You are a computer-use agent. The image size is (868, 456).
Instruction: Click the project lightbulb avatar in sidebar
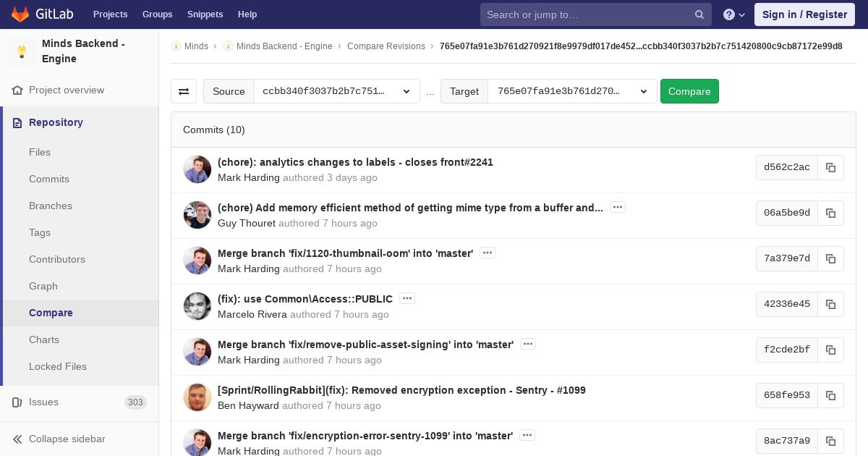click(x=22, y=51)
